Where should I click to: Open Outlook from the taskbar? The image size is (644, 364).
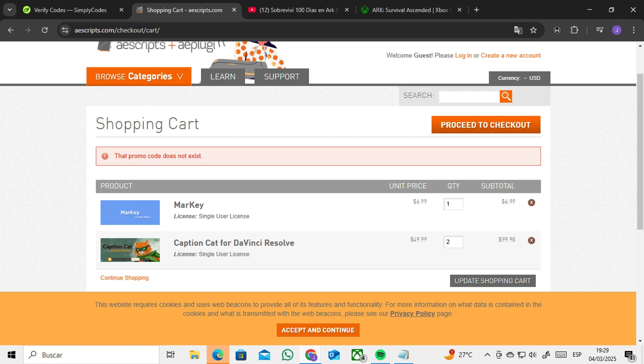[x=334, y=355]
